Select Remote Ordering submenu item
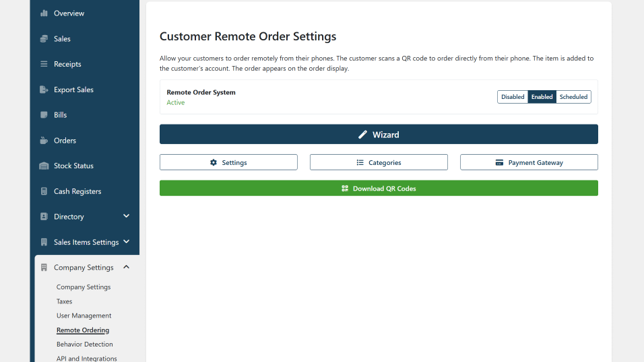Image resolution: width=644 pixels, height=362 pixels. click(83, 330)
